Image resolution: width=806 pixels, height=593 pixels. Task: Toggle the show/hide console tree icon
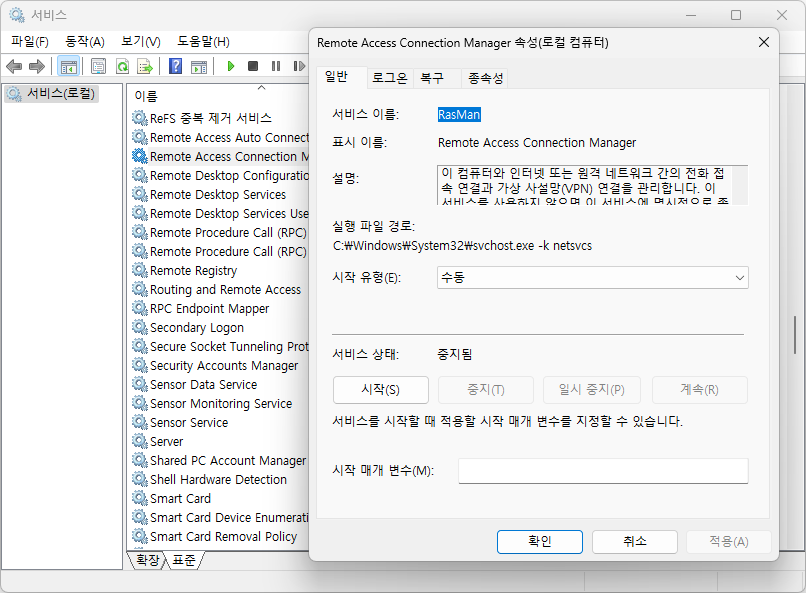(x=68, y=66)
